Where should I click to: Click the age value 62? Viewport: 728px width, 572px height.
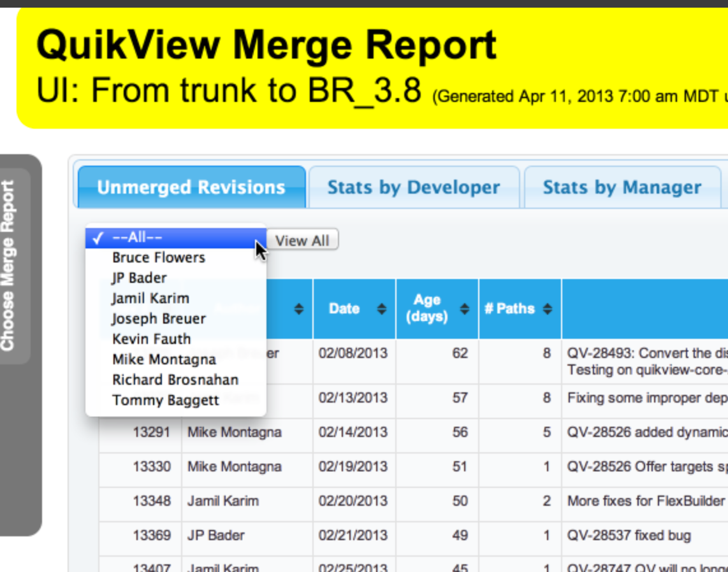pos(460,354)
